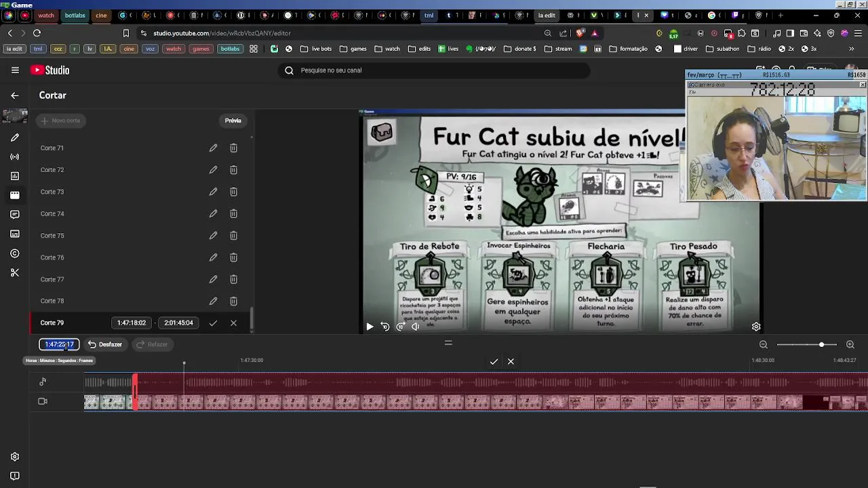Open the live bots bookmark folder
The width and height of the screenshot is (868, 488).
[x=316, y=49]
